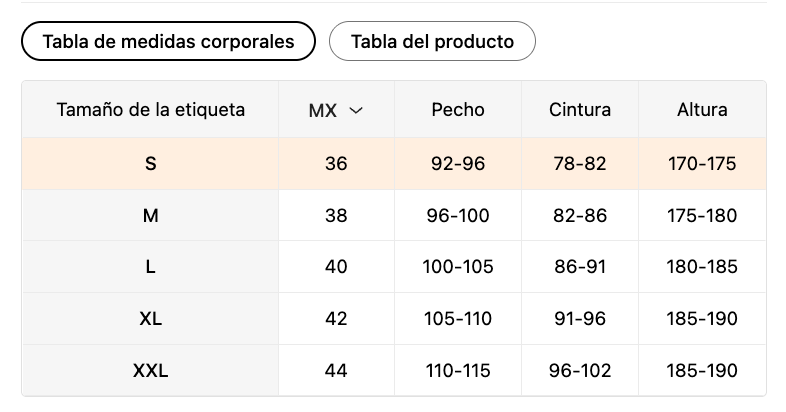Click the Cintura column header

tap(580, 110)
